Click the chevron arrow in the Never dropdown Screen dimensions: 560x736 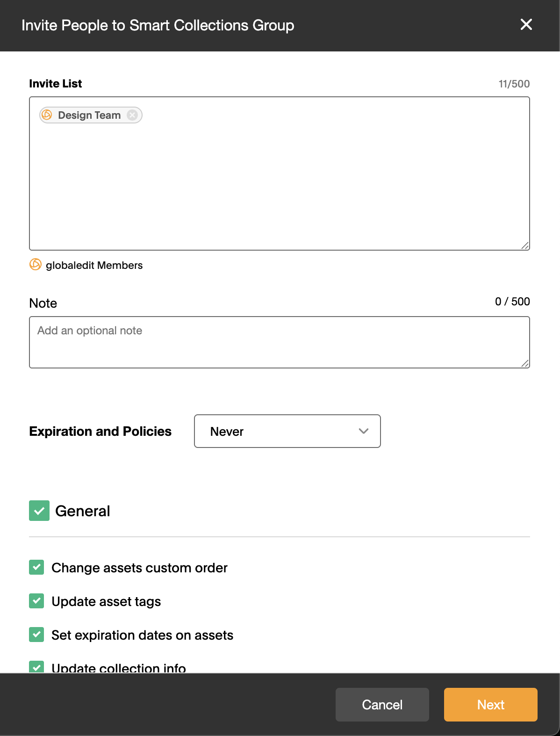click(364, 431)
